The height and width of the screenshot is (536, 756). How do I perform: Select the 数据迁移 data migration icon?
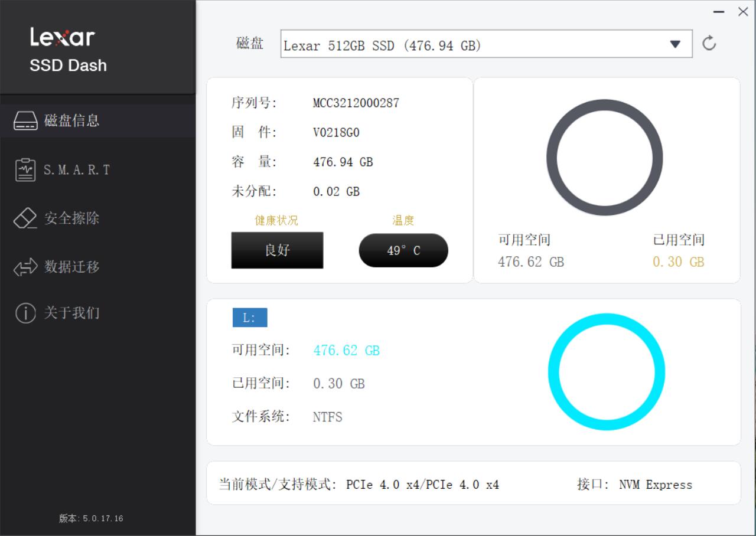coord(25,267)
